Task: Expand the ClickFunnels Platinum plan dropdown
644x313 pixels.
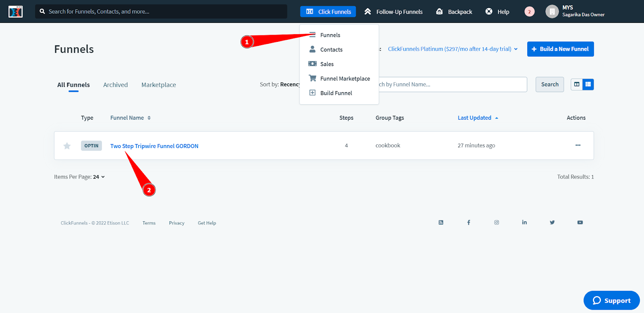Action: (x=453, y=49)
